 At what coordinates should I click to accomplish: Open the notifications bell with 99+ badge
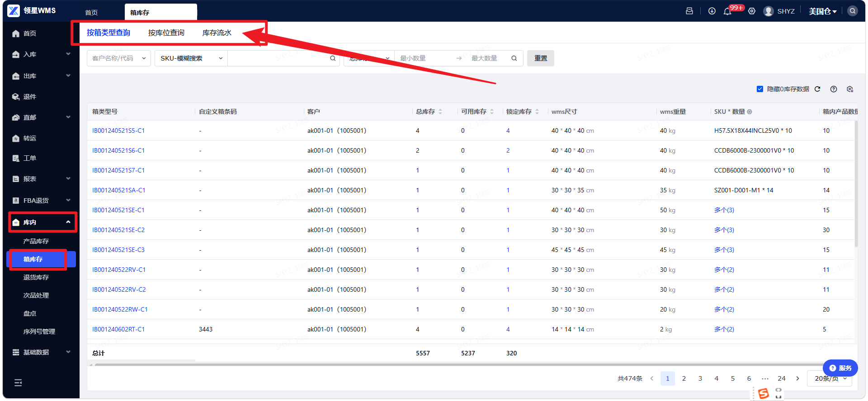(x=727, y=11)
